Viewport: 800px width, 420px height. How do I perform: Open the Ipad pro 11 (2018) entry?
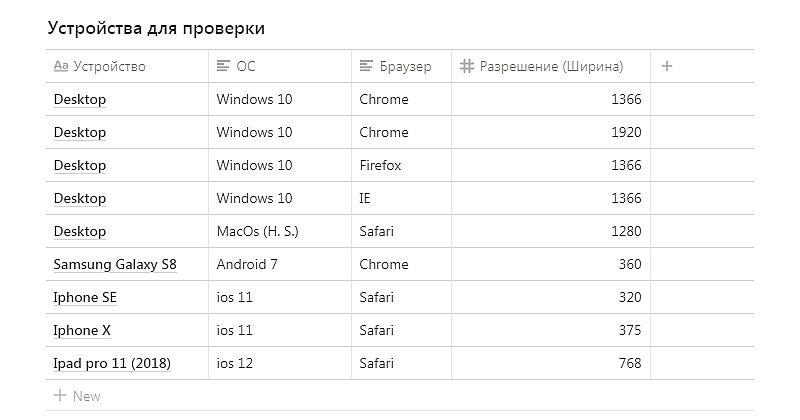coord(112,363)
